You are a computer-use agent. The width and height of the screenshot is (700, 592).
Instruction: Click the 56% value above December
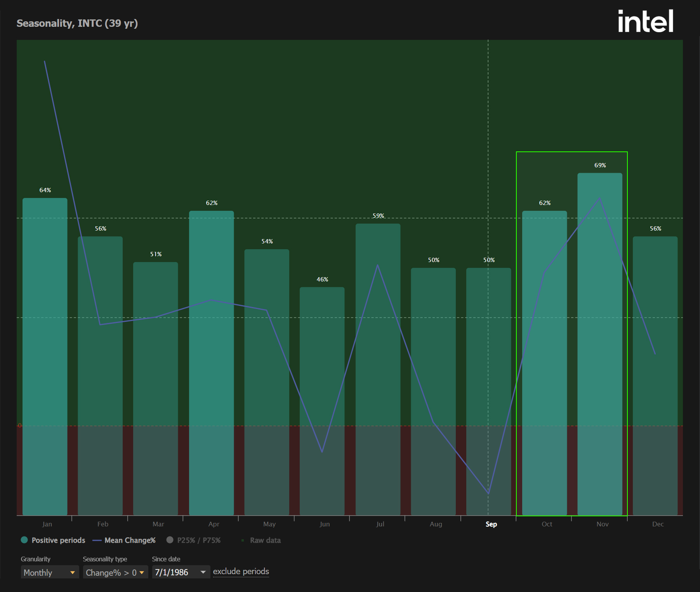pos(656,228)
